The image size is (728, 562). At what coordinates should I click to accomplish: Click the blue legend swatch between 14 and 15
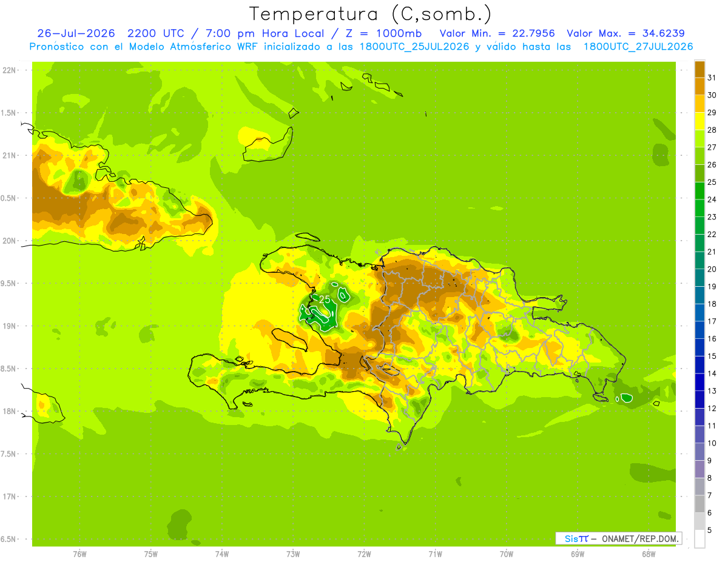point(699,365)
